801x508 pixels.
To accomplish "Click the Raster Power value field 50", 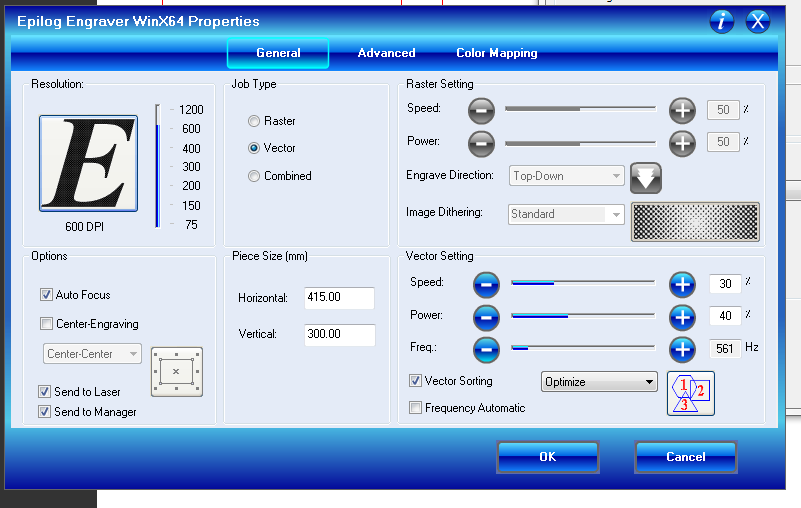I will pyautogui.click(x=723, y=142).
